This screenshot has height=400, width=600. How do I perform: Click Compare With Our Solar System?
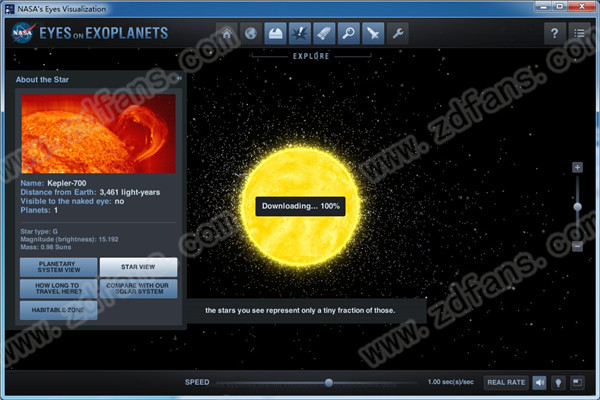pos(138,289)
